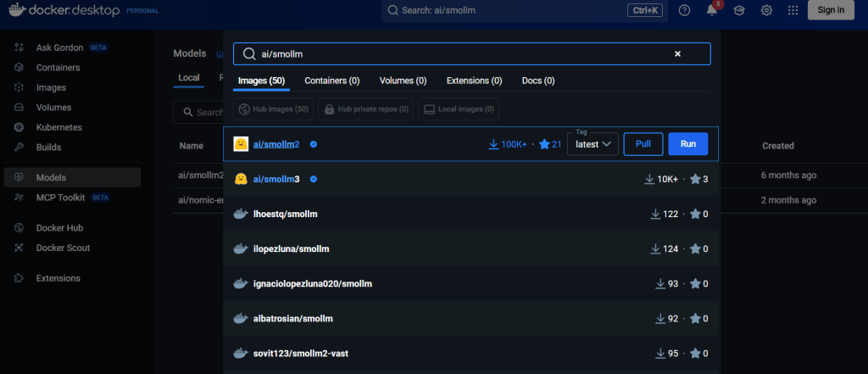Select the lhoestq/smollm result
This screenshot has height=374, width=868.
471,214
